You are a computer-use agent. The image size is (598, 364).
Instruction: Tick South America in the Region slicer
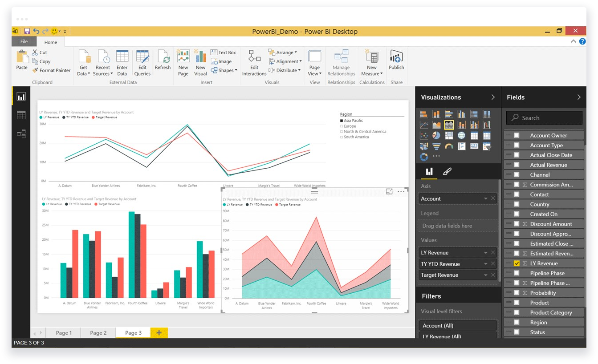coord(342,137)
